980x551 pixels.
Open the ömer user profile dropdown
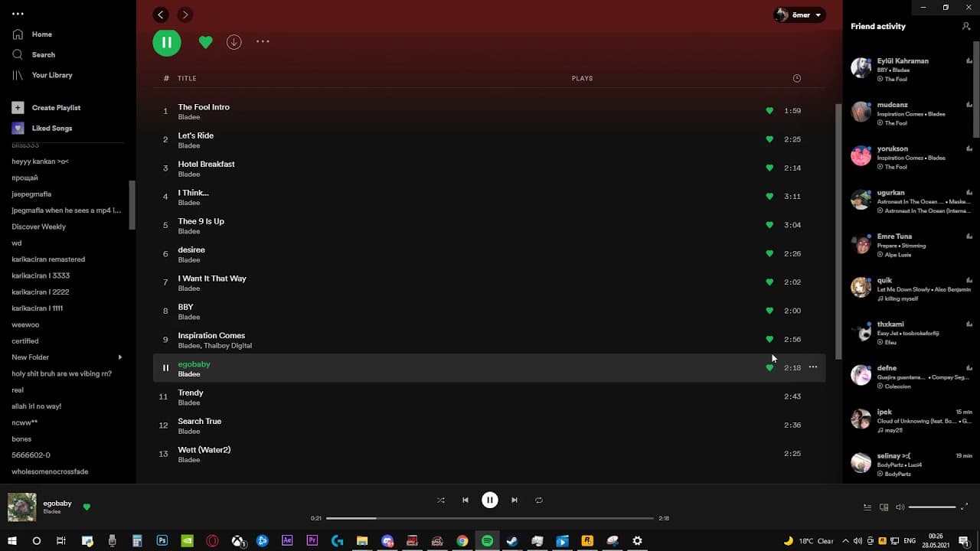[x=799, y=15]
